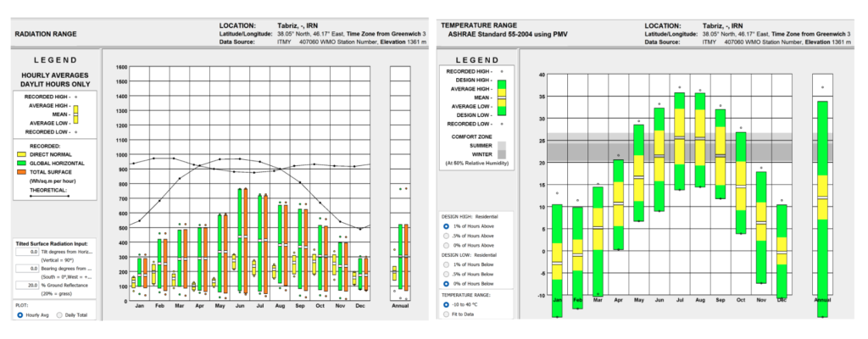Click the 500 value on radiation axis
Viewport: 868px width, 339px height.
123,228
